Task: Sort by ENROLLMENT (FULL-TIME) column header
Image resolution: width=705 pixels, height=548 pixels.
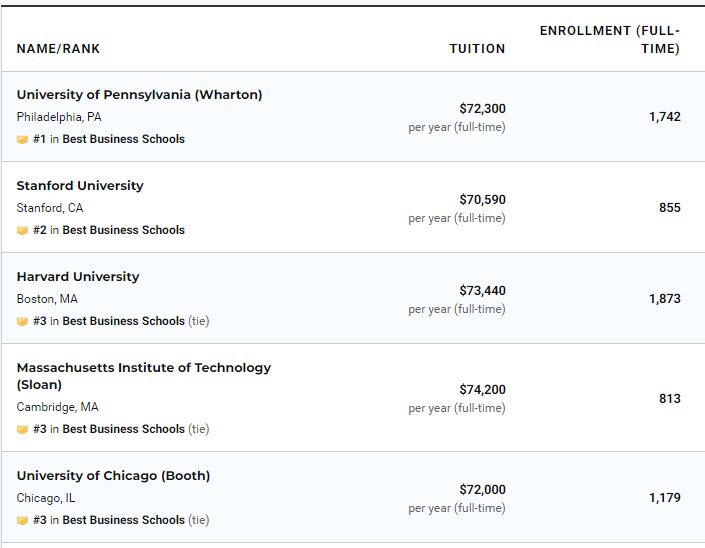Action: [609, 40]
